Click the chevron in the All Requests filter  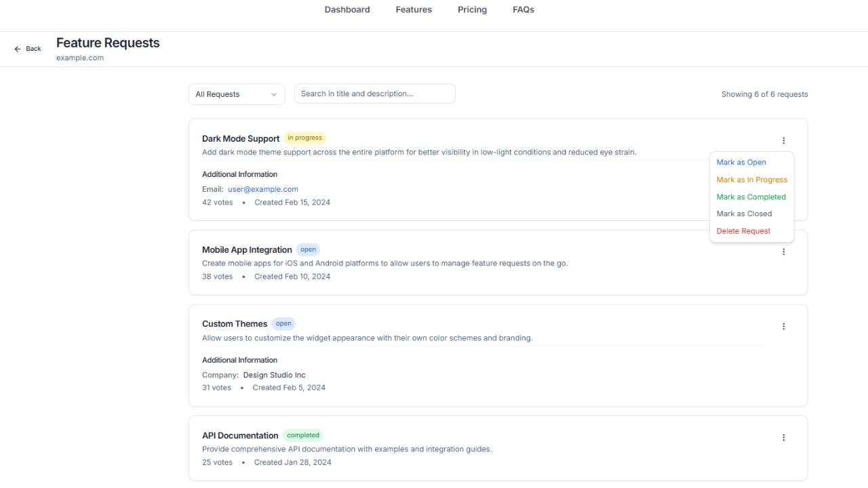pos(274,94)
